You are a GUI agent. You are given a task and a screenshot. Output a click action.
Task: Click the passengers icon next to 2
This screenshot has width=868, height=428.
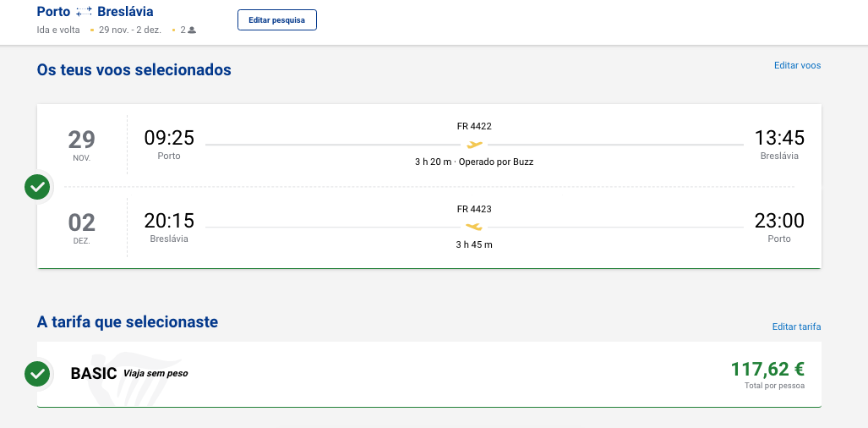[192, 30]
